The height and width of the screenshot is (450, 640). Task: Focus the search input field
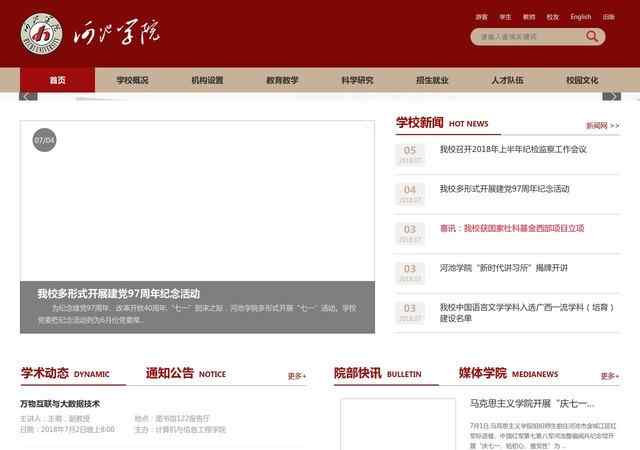[531, 37]
